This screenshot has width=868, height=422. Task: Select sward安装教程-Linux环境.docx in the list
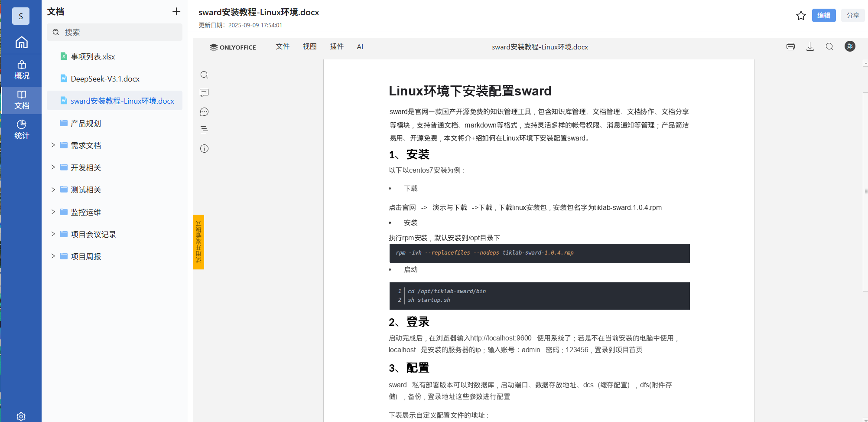(114, 101)
